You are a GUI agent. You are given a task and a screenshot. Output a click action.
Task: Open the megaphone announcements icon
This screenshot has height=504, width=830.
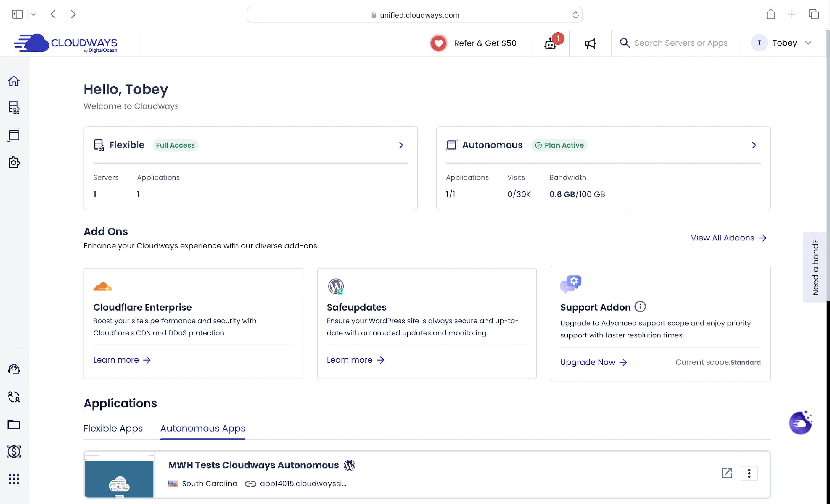pyautogui.click(x=590, y=43)
